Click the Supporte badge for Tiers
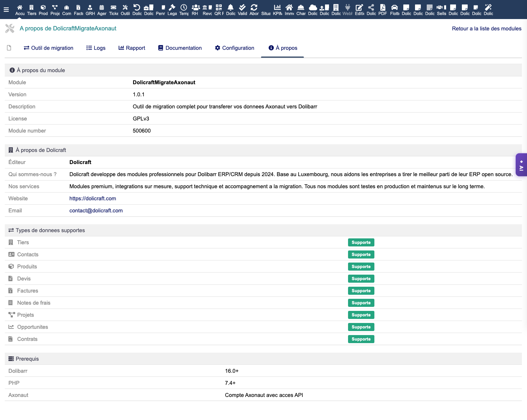This screenshot has width=527, height=420. coord(361,242)
